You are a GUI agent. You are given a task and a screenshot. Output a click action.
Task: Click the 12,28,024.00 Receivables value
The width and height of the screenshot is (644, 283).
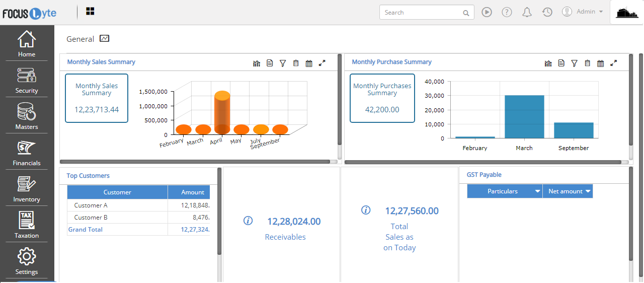(x=294, y=222)
